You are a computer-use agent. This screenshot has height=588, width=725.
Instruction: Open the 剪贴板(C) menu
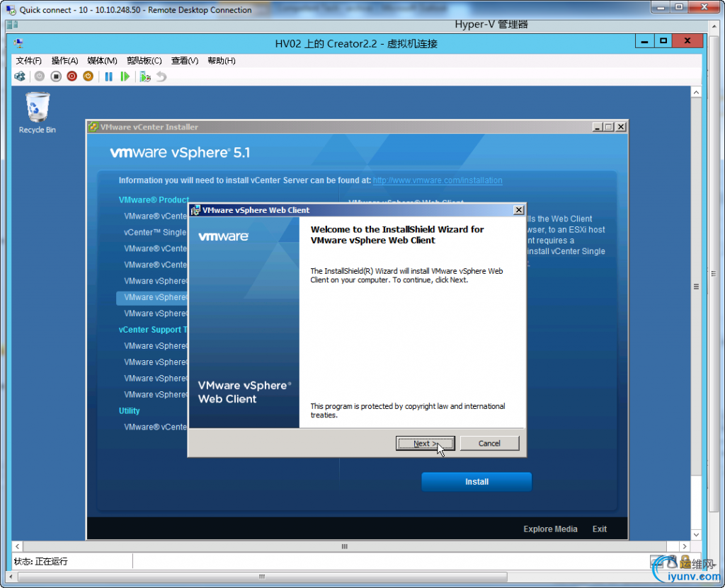pyautogui.click(x=144, y=61)
